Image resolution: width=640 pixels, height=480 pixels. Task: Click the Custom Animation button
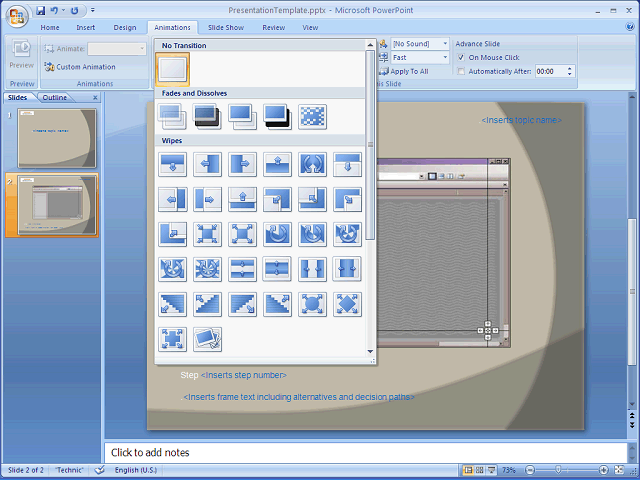[80, 67]
